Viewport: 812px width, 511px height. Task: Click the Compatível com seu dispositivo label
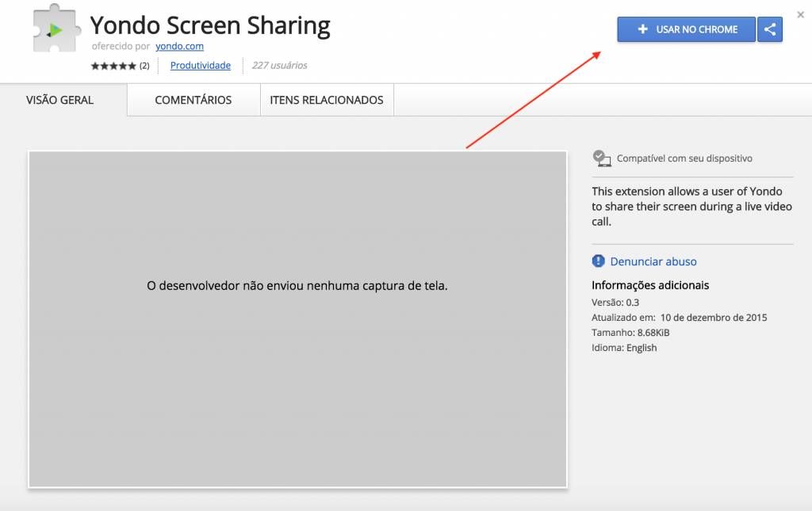[x=684, y=158]
